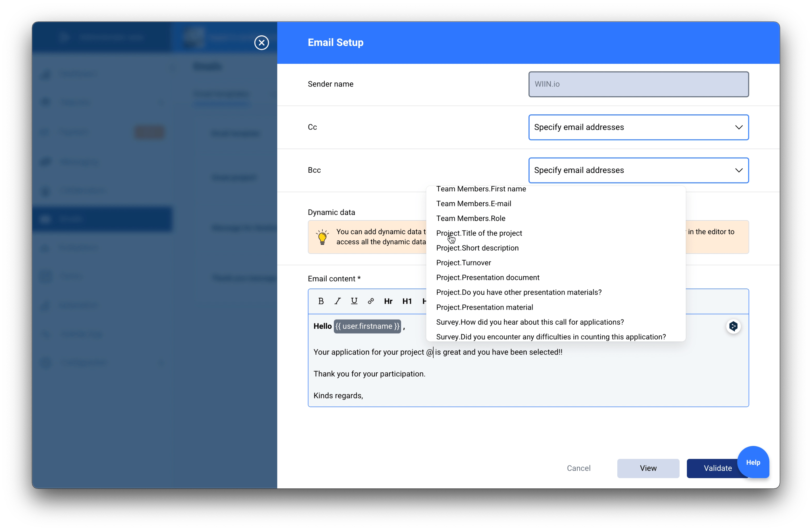Click the 'Email Setup' heading

point(335,43)
